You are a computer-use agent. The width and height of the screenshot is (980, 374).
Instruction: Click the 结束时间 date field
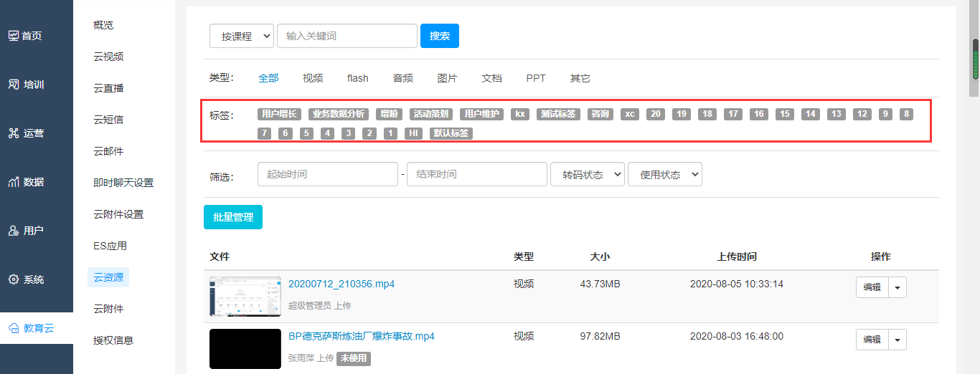click(477, 174)
